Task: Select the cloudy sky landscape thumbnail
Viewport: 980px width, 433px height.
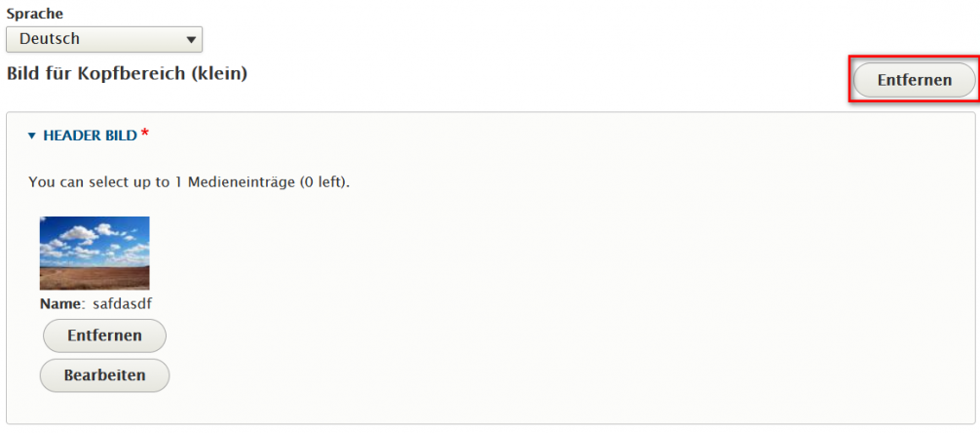Action: click(94, 253)
